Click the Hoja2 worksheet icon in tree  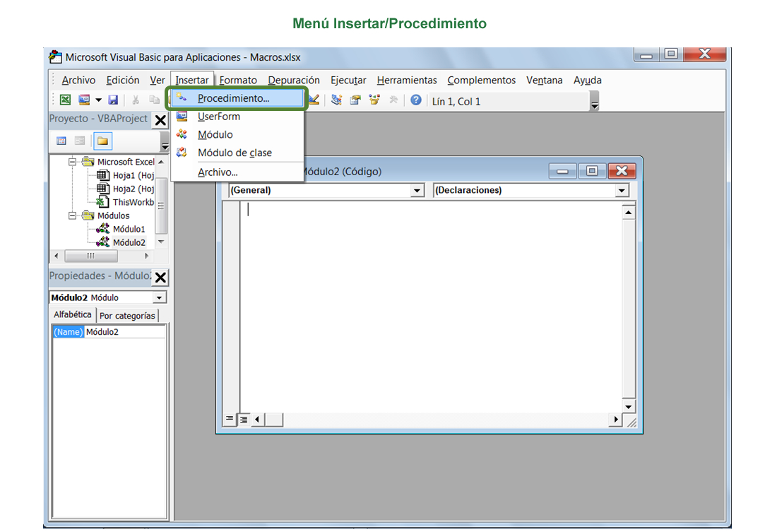point(102,189)
